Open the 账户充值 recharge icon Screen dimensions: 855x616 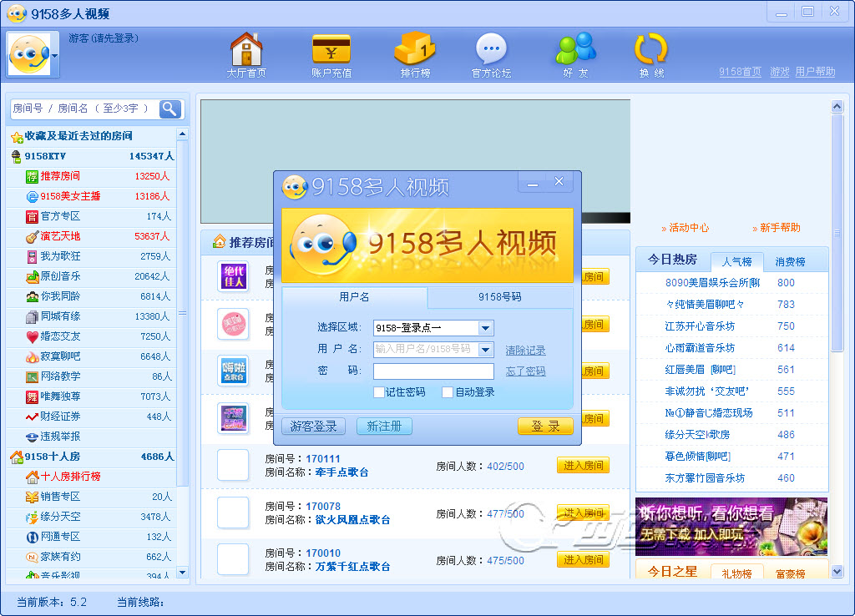point(331,55)
